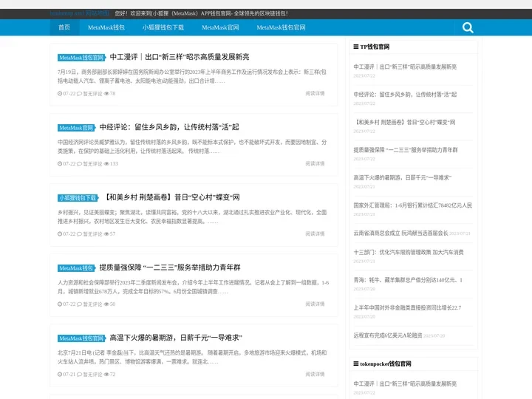532x399 pixels.
Task: Open the MetaMask钱包官网 nav item
Action: pyautogui.click(x=281, y=27)
